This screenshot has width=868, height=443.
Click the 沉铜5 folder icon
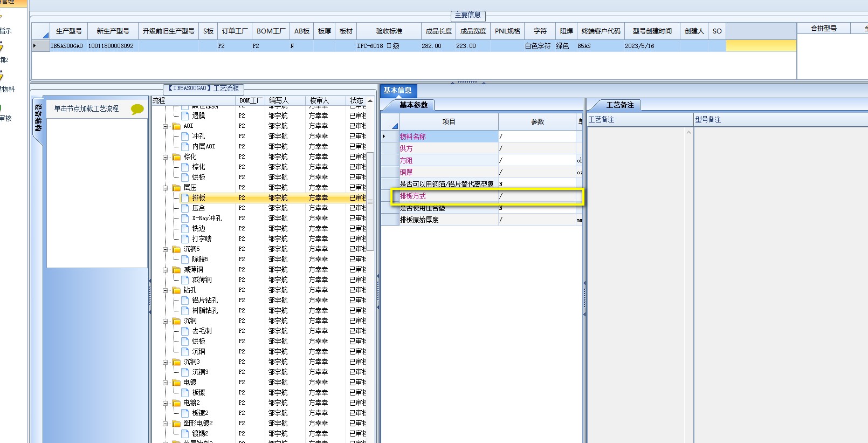[x=176, y=249]
